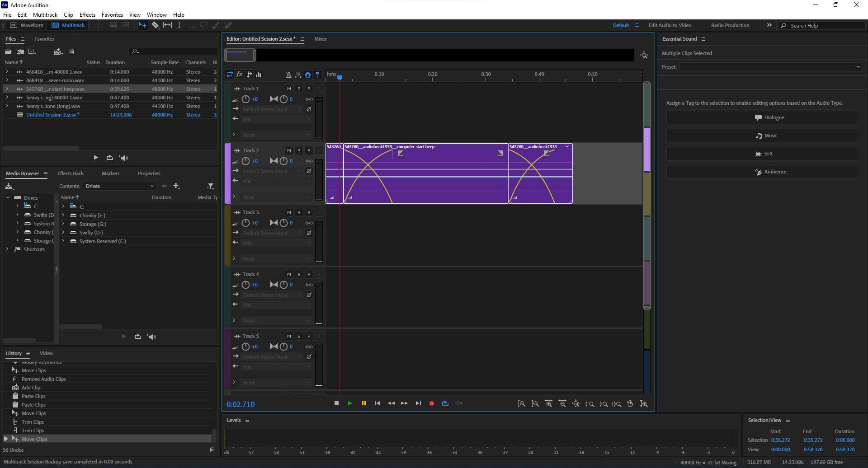Open the Contents Drives dropdown
This screenshot has width=868, height=468.
120,186
